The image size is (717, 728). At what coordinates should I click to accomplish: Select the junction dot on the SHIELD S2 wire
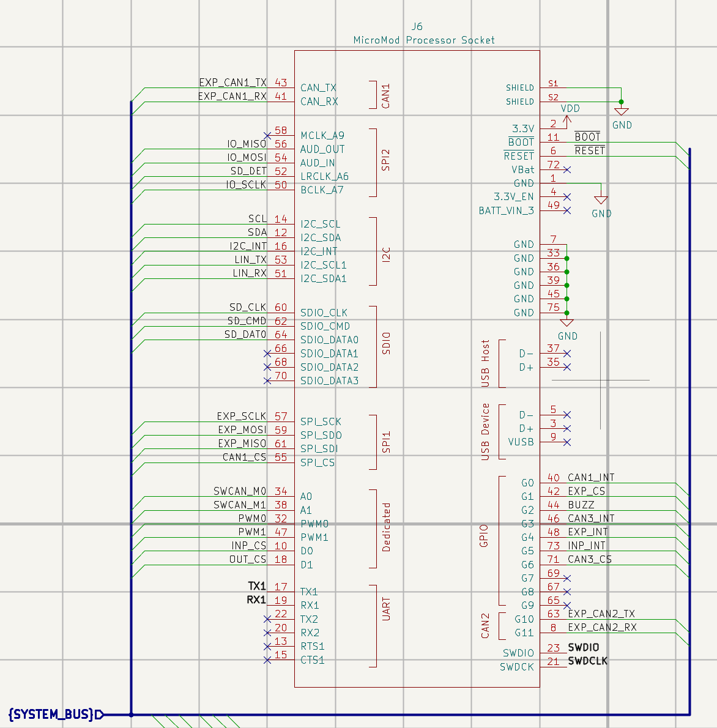click(x=622, y=102)
